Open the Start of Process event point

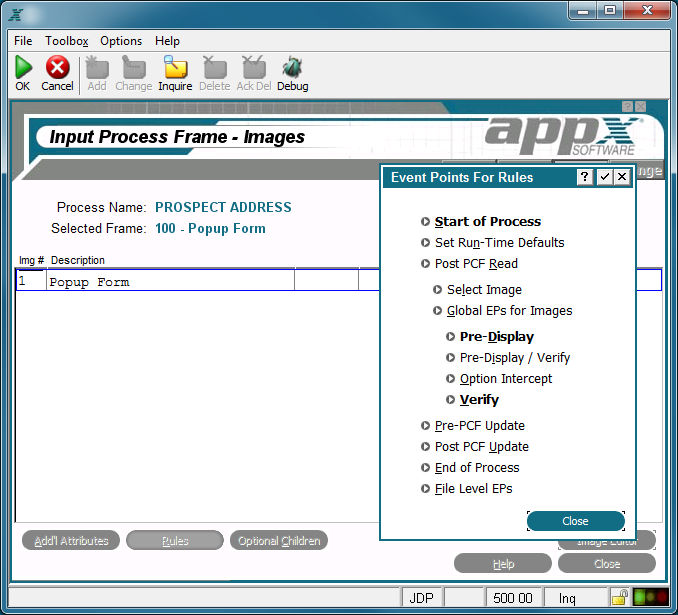(x=488, y=221)
